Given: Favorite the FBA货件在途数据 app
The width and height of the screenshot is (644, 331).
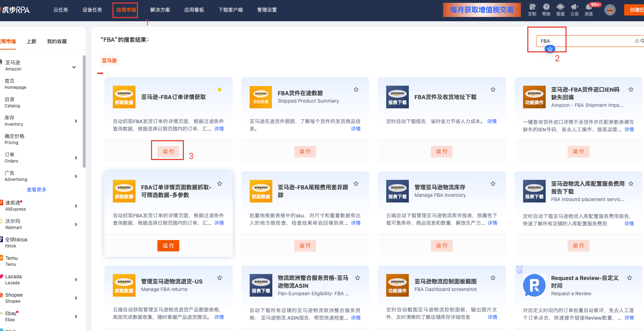Looking at the screenshot, I should tap(356, 90).
